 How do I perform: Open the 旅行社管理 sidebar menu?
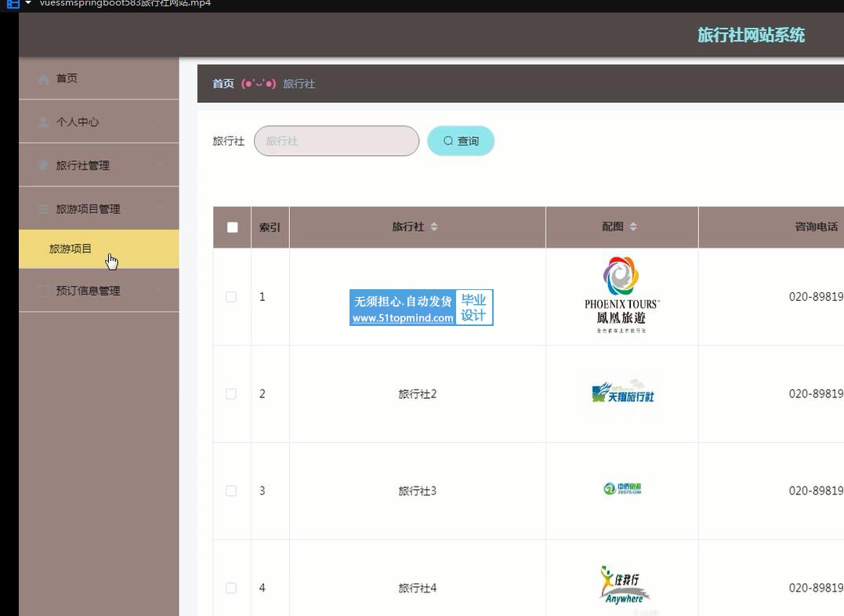coord(99,165)
